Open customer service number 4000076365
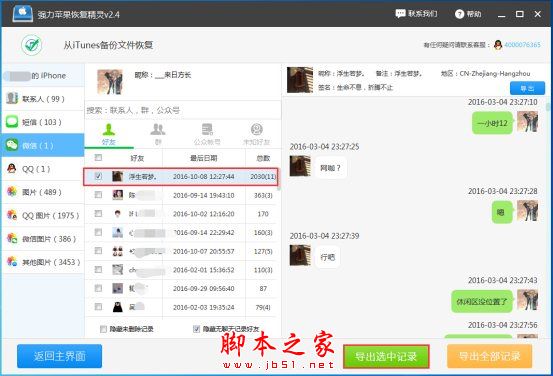The image size is (553, 376). pyautogui.click(x=522, y=45)
